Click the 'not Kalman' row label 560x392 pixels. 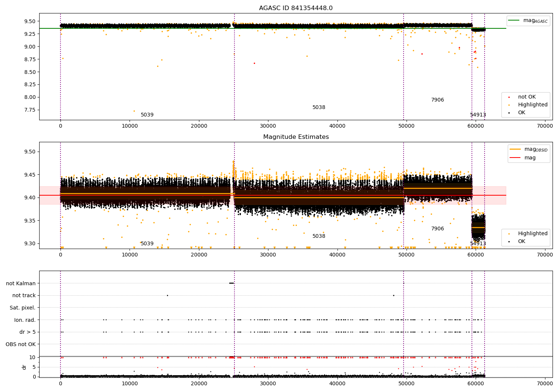tap(21, 283)
